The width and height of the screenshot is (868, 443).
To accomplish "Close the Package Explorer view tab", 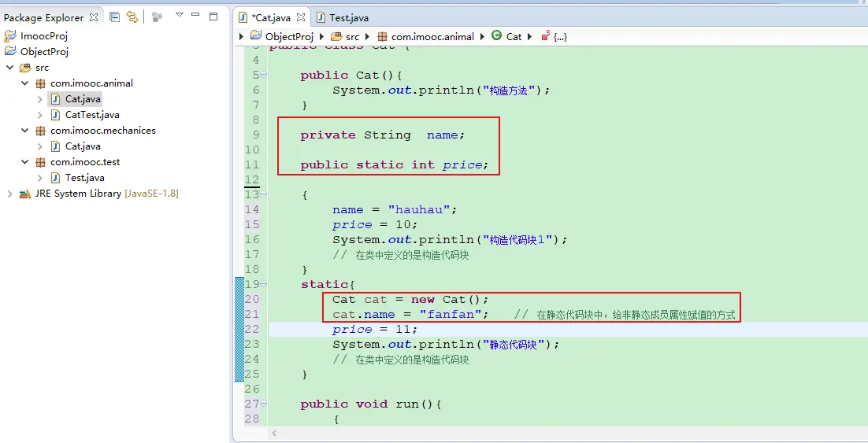I will 94,17.
